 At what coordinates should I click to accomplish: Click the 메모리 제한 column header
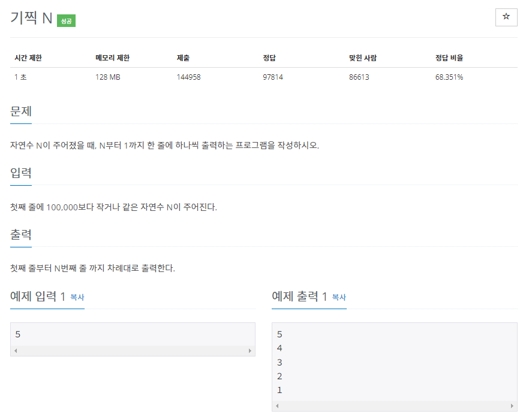(112, 58)
